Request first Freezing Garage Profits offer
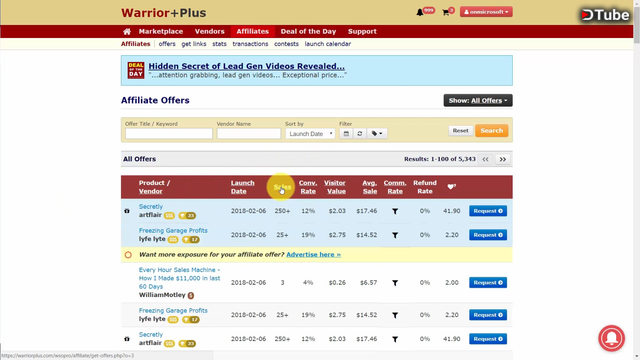The image size is (640, 360). point(488,235)
